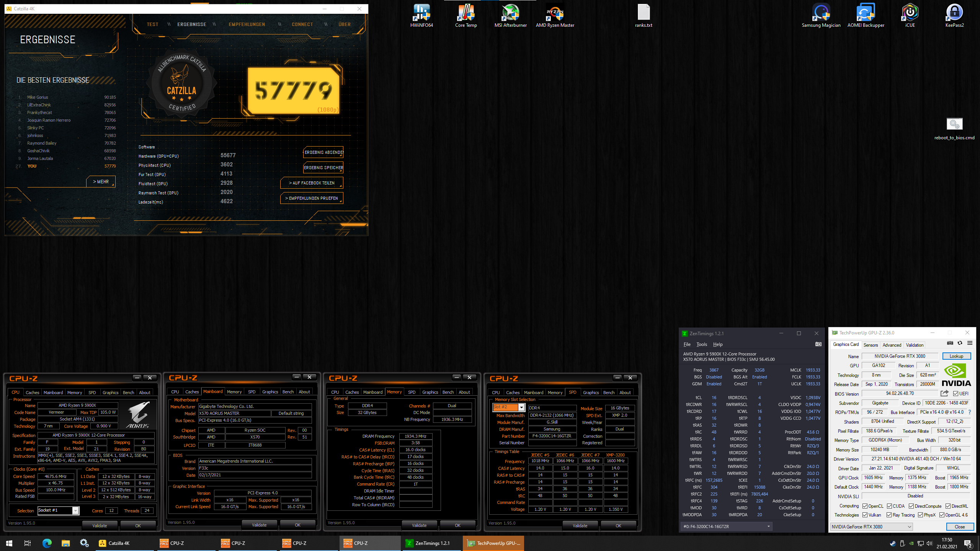Open the CONNECT tab in Catzilla
Screen dimensions: 980x551
click(302, 24)
